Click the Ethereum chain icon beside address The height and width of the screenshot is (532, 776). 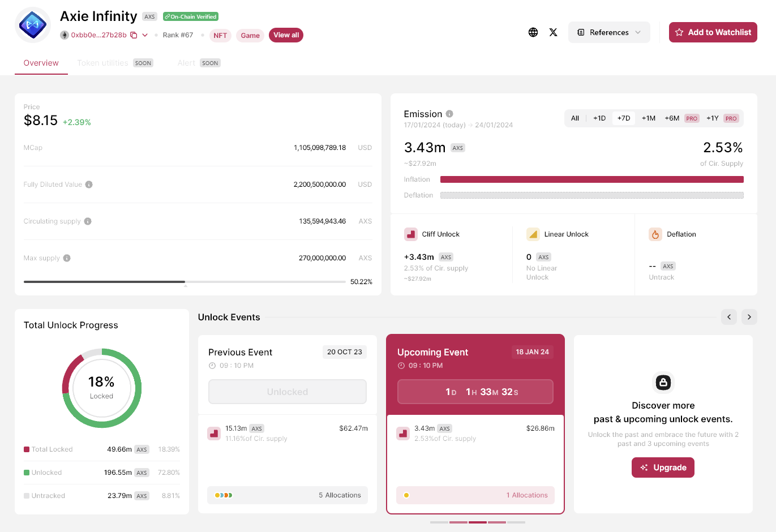65,35
